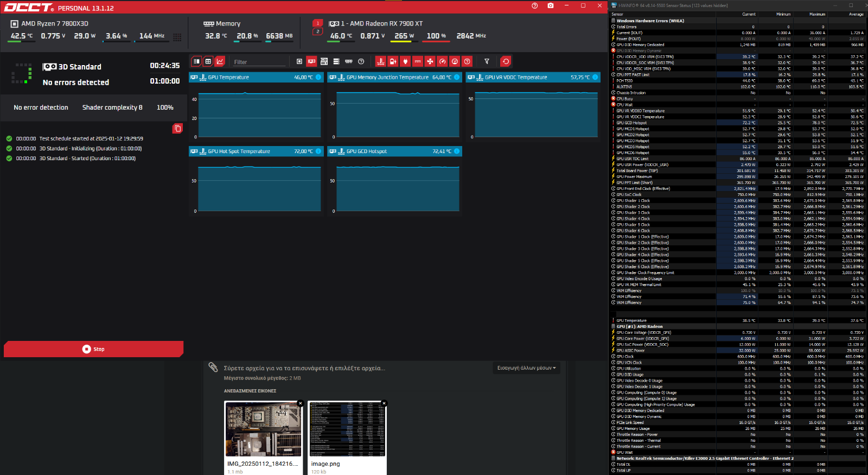
Task: Toggle CPU sensors filter icon
Action: click(x=299, y=61)
